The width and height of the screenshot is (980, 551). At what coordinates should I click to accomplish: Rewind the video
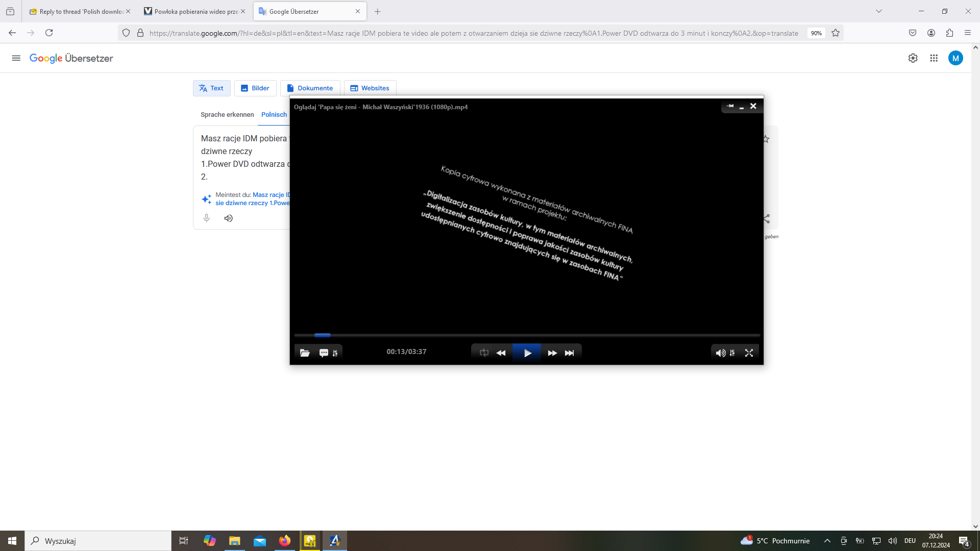pyautogui.click(x=501, y=353)
